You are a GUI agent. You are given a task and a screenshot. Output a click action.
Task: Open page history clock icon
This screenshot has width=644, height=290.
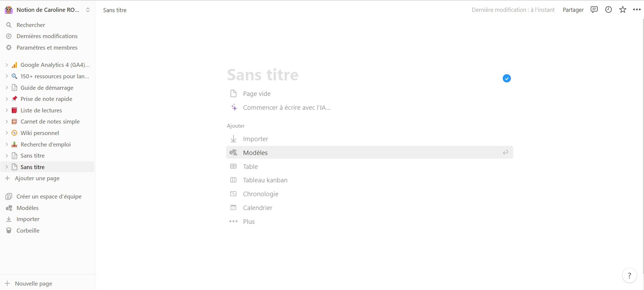[609, 10]
